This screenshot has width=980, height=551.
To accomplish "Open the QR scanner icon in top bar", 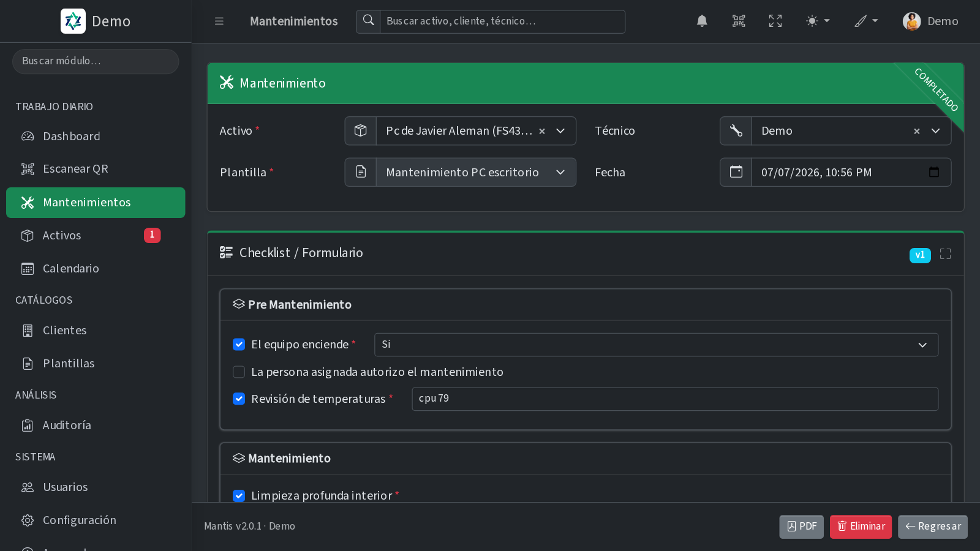I will [x=739, y=21].
